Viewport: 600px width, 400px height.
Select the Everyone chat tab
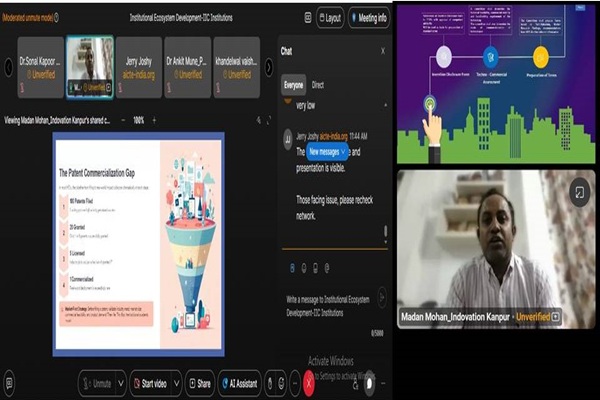pyautogui.click(x=295, y=86)
